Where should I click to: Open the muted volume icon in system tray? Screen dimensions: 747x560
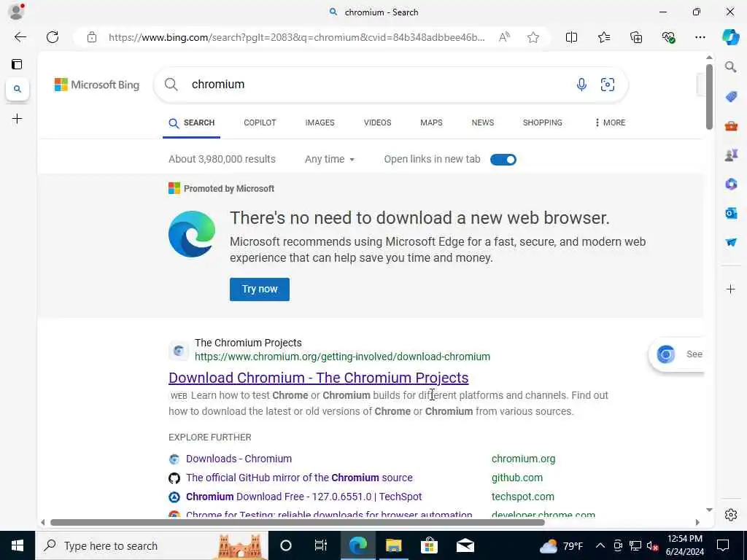click(x=652, y=545)
